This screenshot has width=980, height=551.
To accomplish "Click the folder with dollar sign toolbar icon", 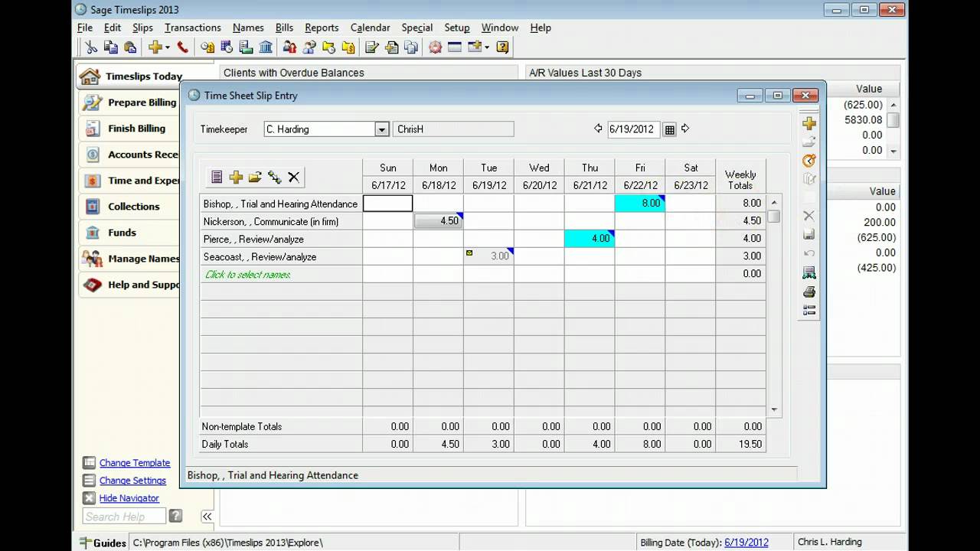I will pyautogui.click(x=348, y=47).
